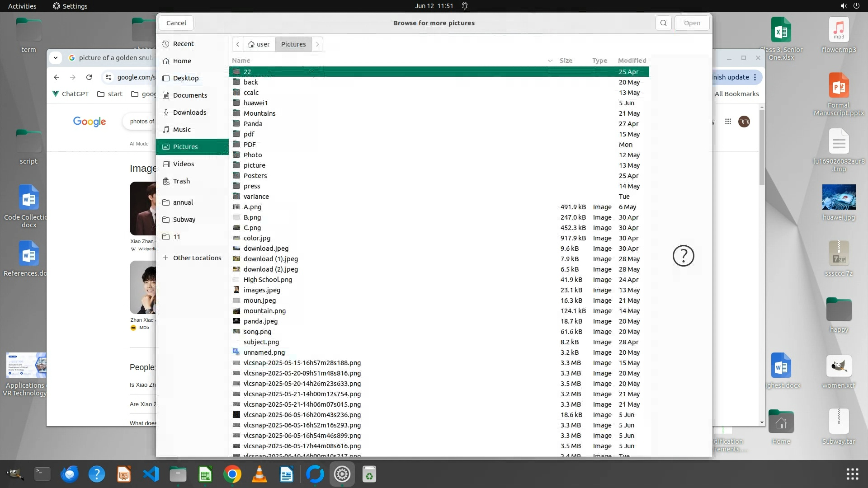
Task: Click the user home path button
Action: tap(259, 44)
